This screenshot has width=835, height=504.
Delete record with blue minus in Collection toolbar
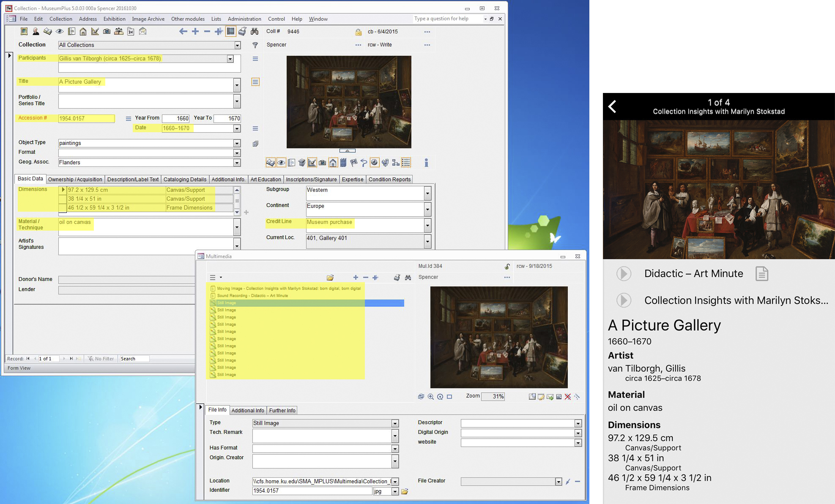pyautogui.click(x=207, y=31)
